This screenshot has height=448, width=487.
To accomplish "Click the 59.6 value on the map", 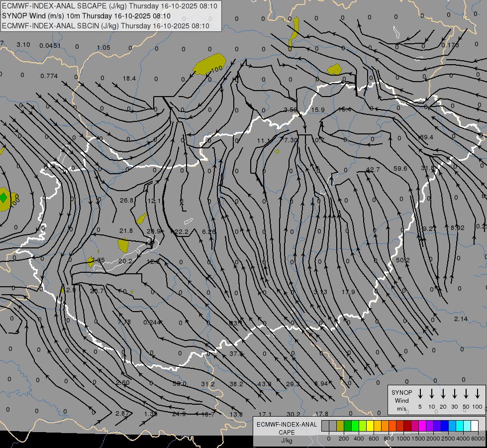I will pyautogui.click(x=400, y=169).
